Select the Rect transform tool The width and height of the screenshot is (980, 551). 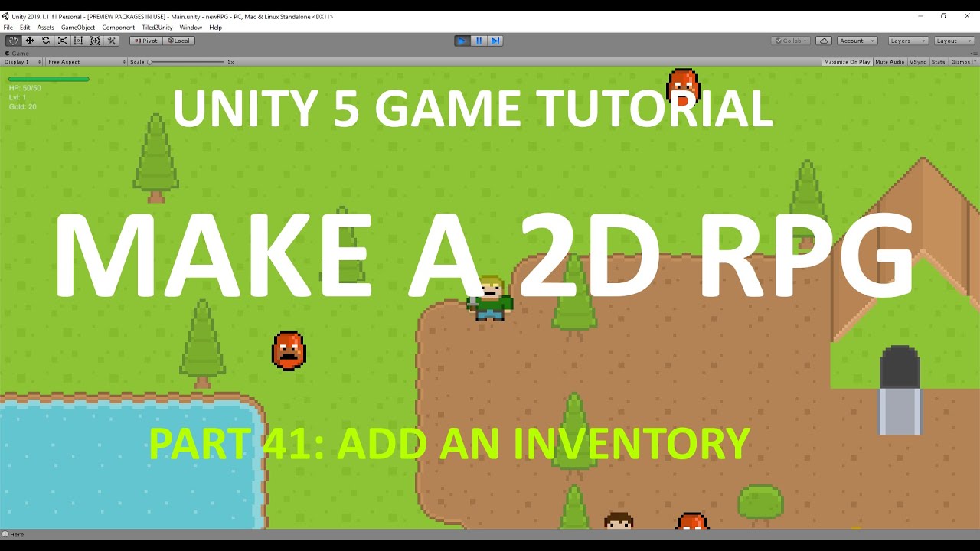78,41
